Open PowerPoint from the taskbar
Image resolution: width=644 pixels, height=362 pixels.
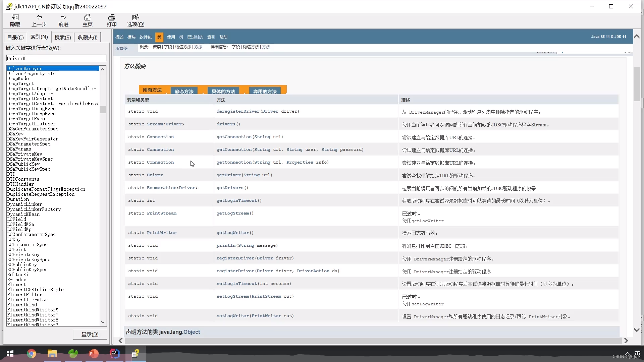94,354
